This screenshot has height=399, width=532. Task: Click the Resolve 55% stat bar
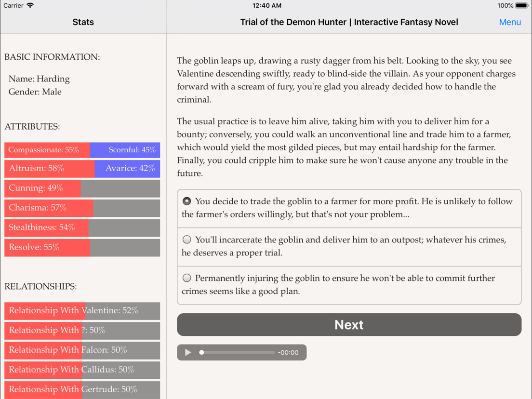[x=82, y=247]
